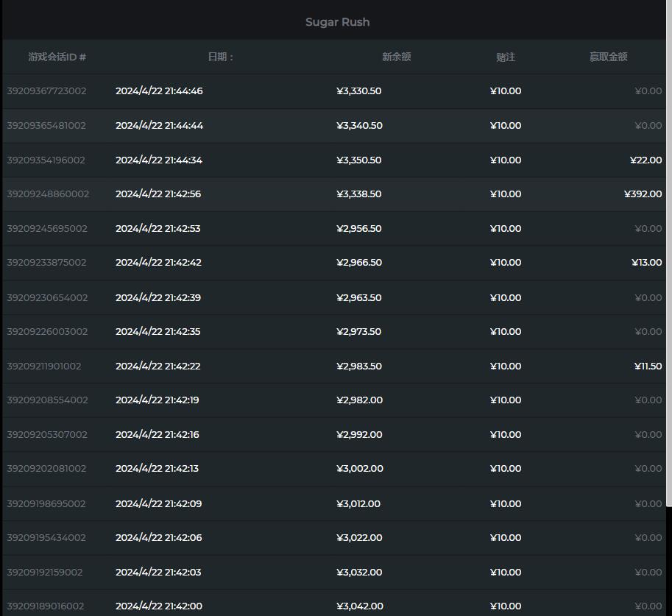
Task: Sort by the 日期 column header
Action: tap(220, 57)
